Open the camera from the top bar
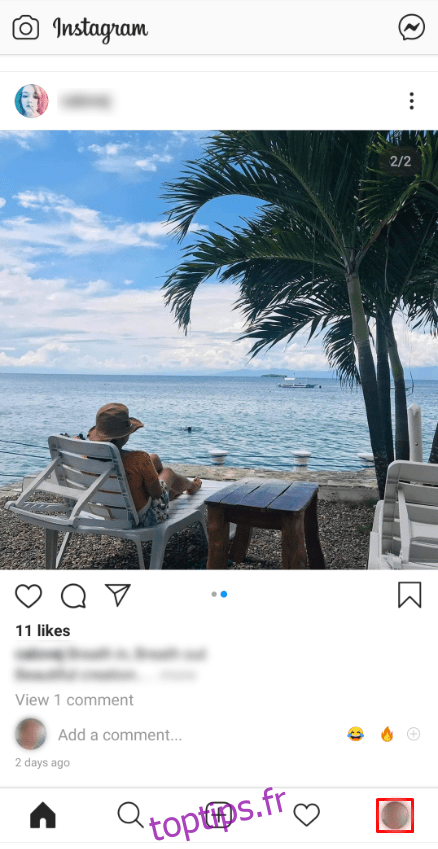The height and width of the screenshot is (849, 438). (26, 28)
